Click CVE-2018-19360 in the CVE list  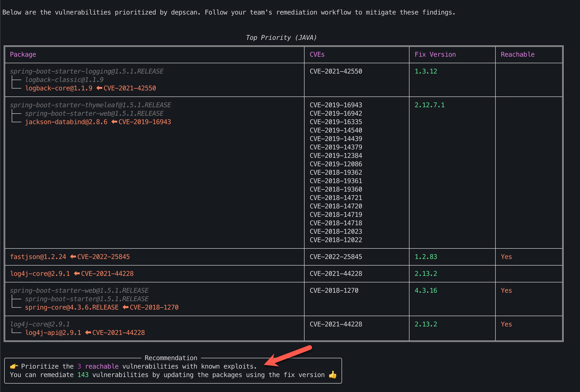pos(336,189)
